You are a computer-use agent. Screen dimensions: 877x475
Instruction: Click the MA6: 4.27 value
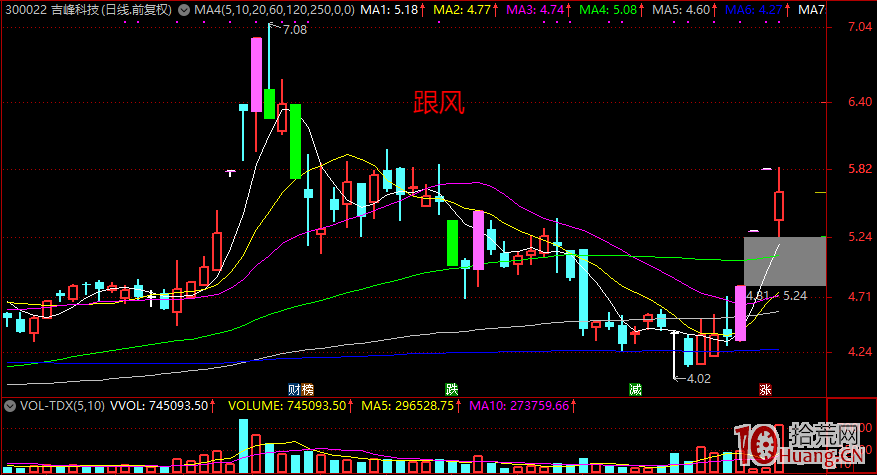[x=753, y=10]
